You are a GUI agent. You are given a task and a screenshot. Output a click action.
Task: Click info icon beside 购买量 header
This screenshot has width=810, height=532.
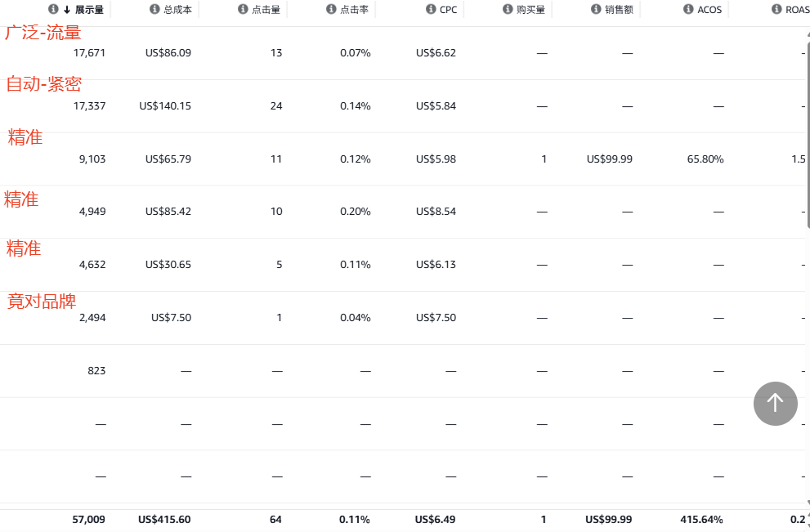pyautogui.click(x=508, y=10)
